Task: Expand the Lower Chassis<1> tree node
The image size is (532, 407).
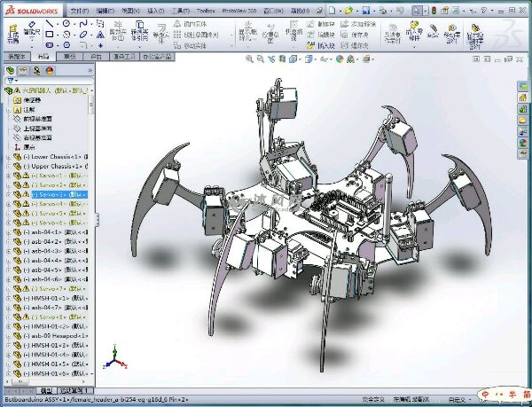Action: point(8,156)
